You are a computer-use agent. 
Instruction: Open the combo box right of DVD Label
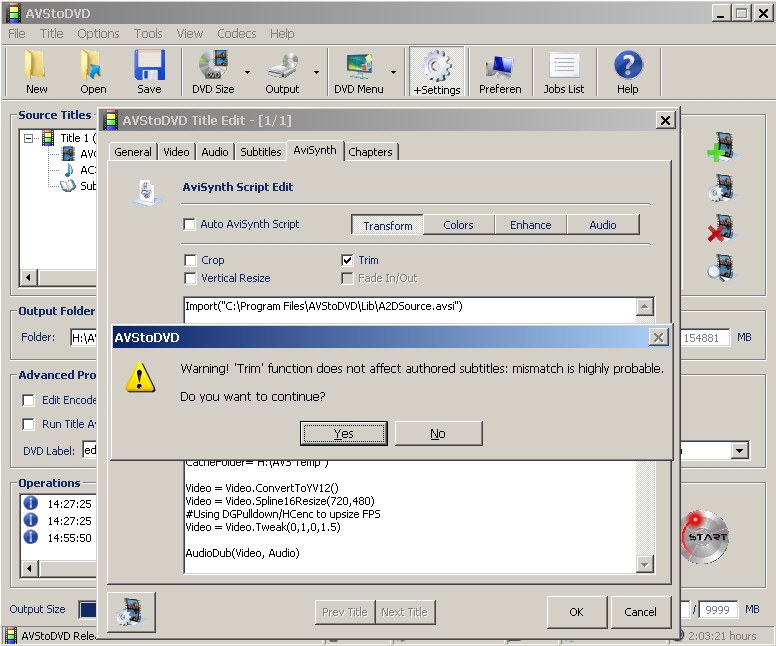pos(739,450)
